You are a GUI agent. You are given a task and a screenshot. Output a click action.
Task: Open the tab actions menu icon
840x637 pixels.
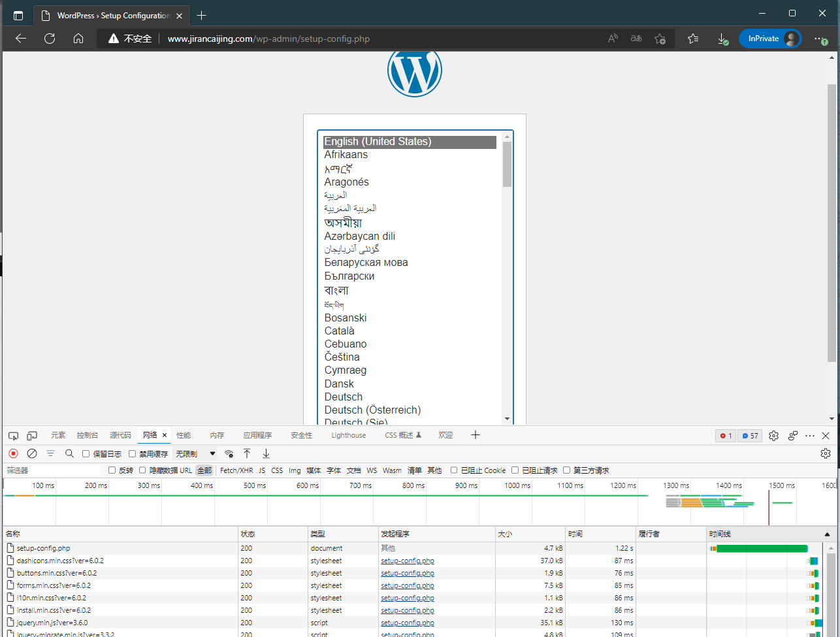point(18,15)
